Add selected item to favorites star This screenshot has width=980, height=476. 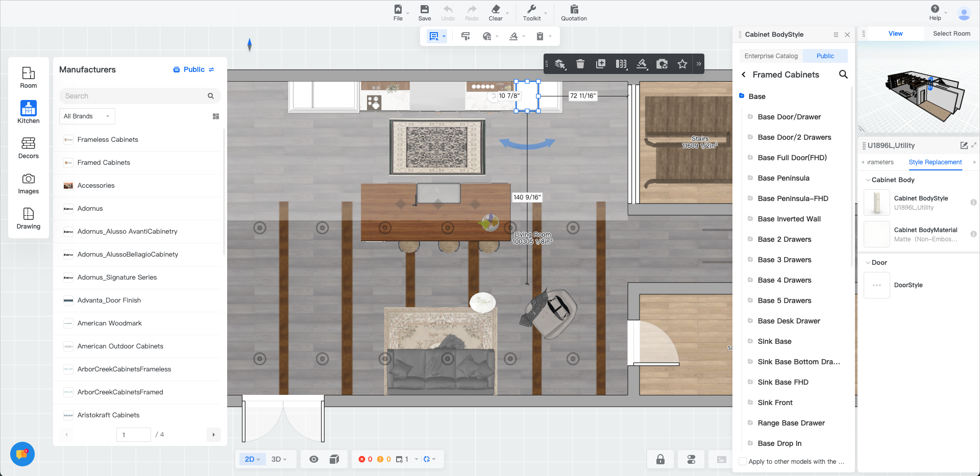point(682,64)
